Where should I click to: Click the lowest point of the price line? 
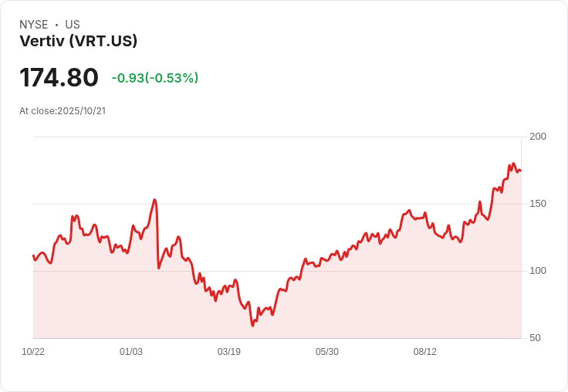252,326
